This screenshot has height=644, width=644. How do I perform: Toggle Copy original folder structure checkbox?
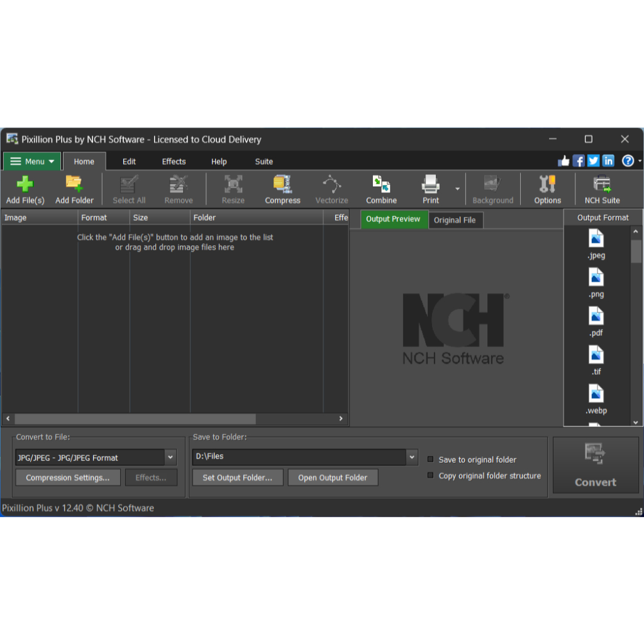tap(431, 475)
